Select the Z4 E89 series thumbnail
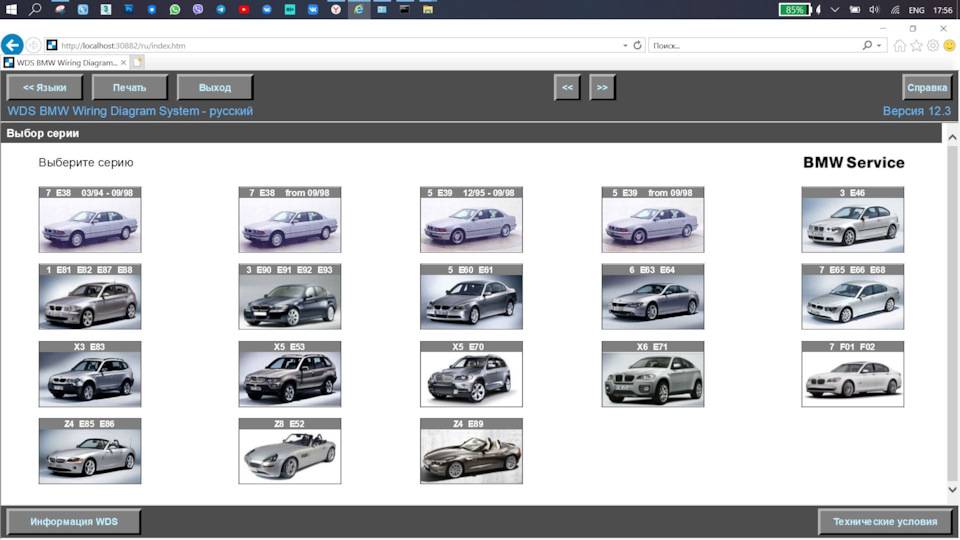 [x=471, y=451]
